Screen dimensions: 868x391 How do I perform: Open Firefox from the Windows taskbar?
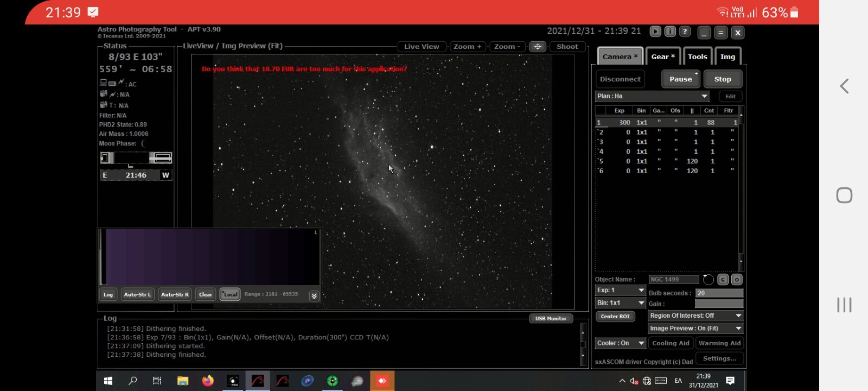point(207,381)
